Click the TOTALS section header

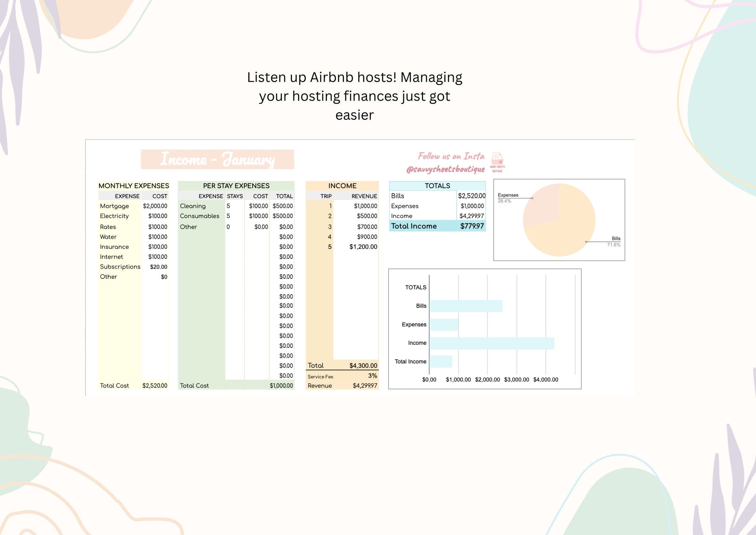click(x=437, y=186)
